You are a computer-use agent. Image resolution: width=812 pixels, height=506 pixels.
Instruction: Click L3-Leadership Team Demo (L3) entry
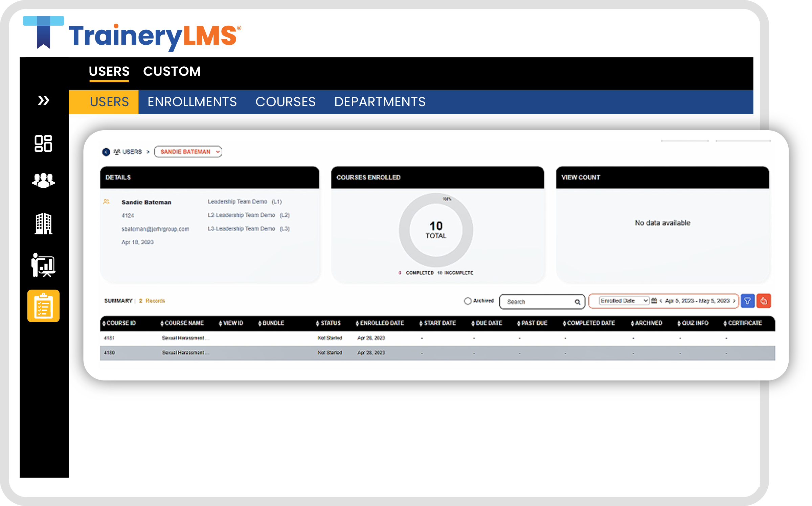(x=249, y=229)
